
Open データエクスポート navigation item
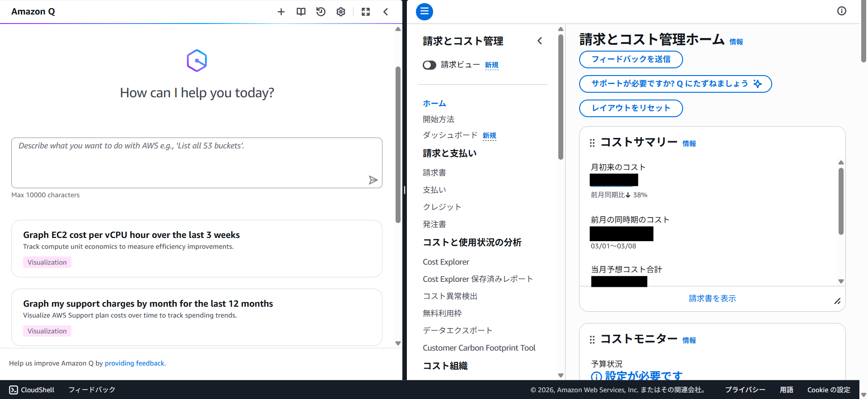[458, 331]
